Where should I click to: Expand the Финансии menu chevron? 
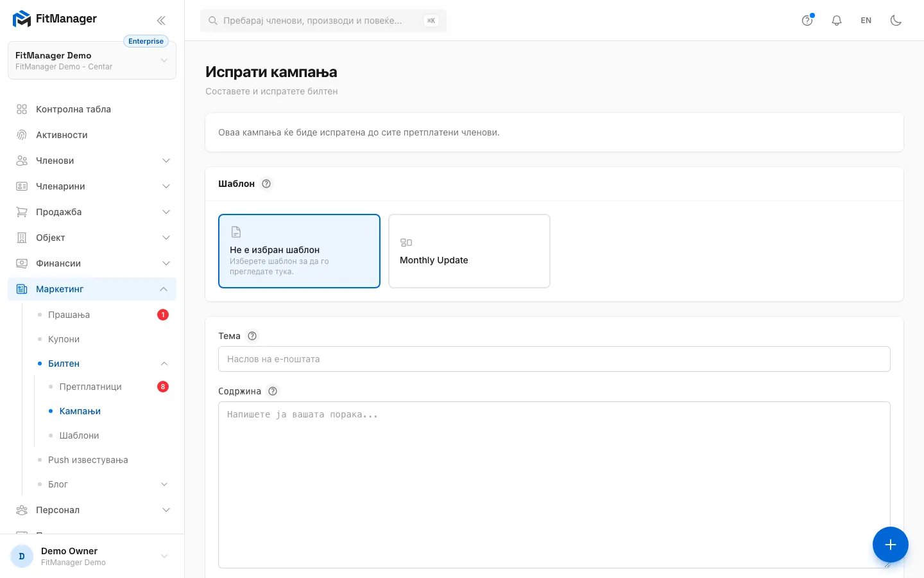point(166,263)
